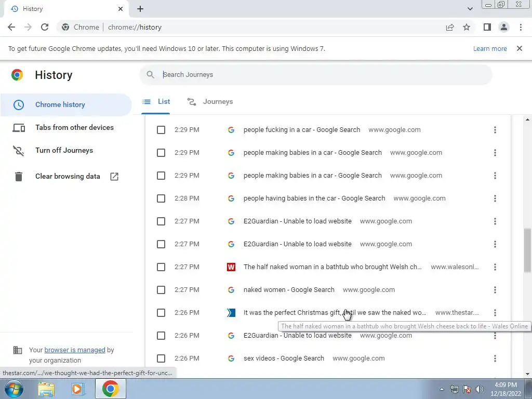Open the browser is managed link

coord(75,350)
